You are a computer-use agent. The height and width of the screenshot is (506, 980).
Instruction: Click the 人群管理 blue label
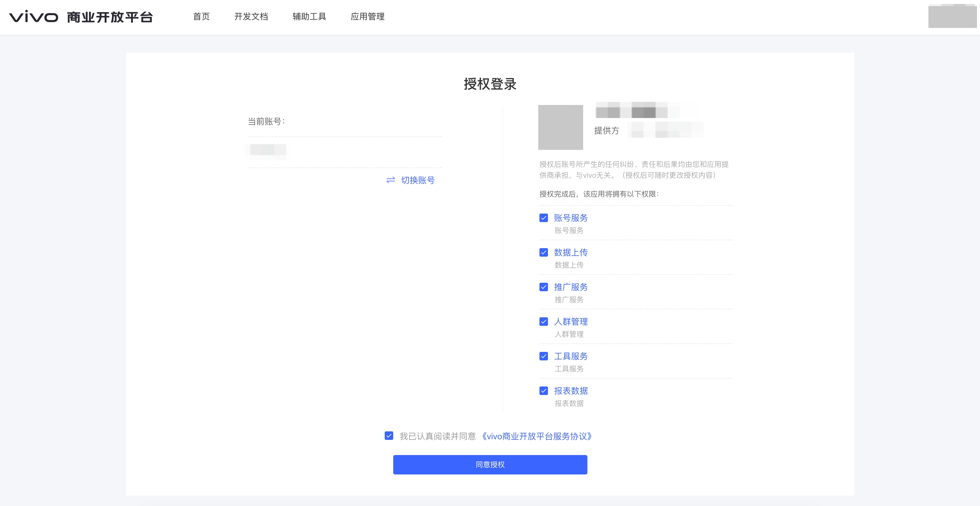coord(571,322)
